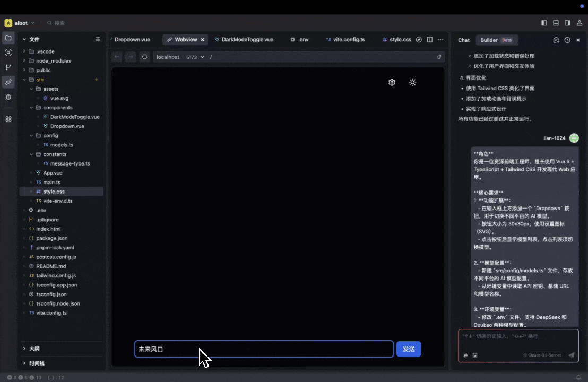Select Claude-3.5-Sonnet model selector
The height and width of the screenshot is (382, 588).
point(542,355)
